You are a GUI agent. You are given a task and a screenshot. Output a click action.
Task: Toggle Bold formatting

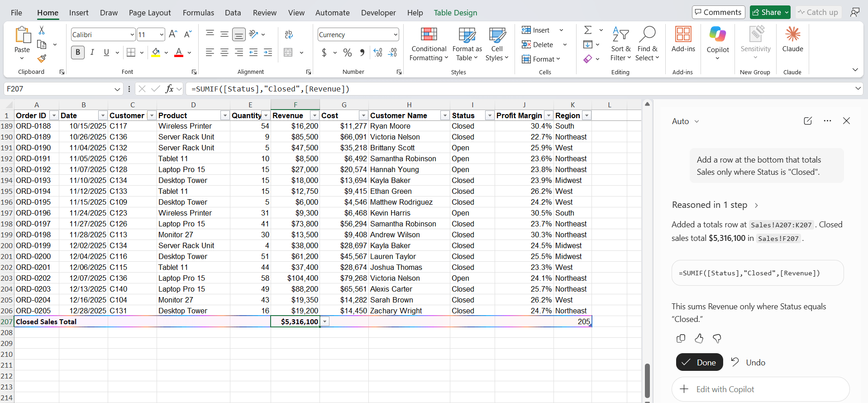(x=78, y=53)
